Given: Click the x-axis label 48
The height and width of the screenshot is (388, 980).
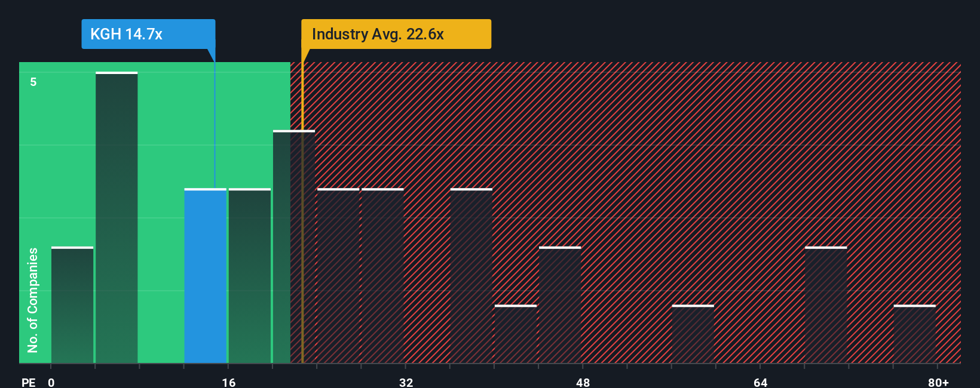Looking at the screenshot, I should pyautogui.click(x=583, y=382).
